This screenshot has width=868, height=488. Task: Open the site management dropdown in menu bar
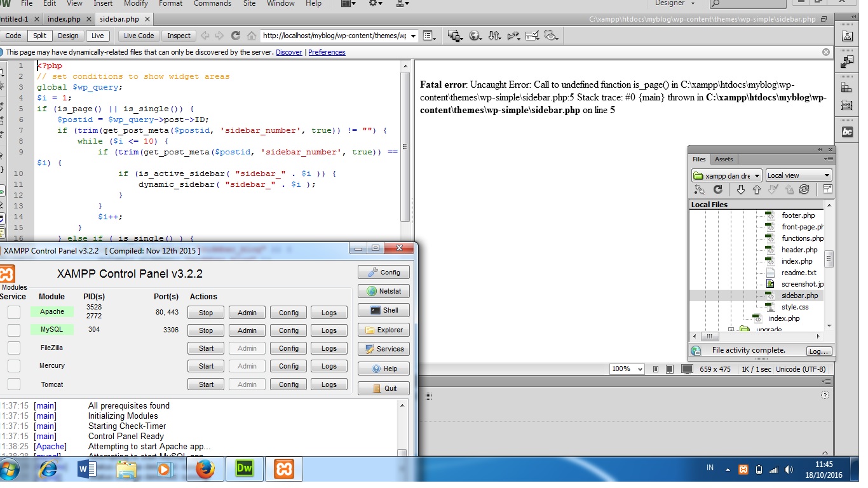coord(402,3)
